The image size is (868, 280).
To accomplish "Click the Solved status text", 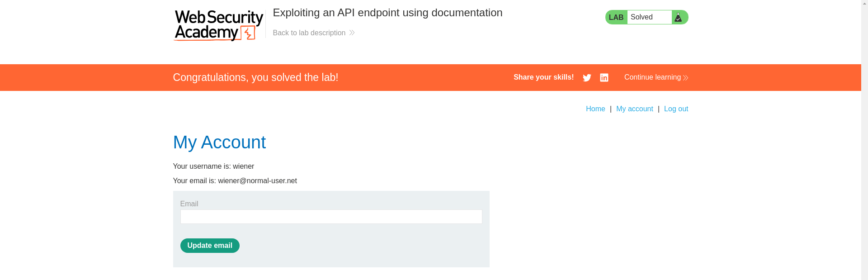I will coord(642,17).
